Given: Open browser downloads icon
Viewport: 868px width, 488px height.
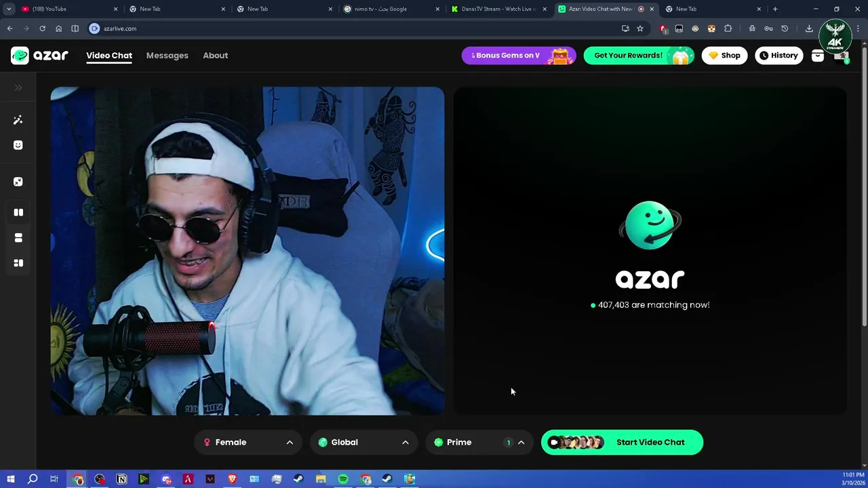Looking at the screenshot, I should (809, 28).
